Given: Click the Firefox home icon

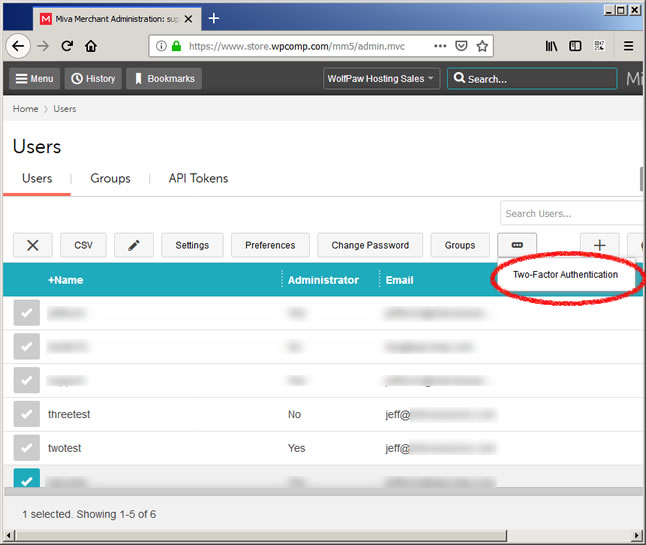Looking at the screenshot, I should tap(91, 46).
